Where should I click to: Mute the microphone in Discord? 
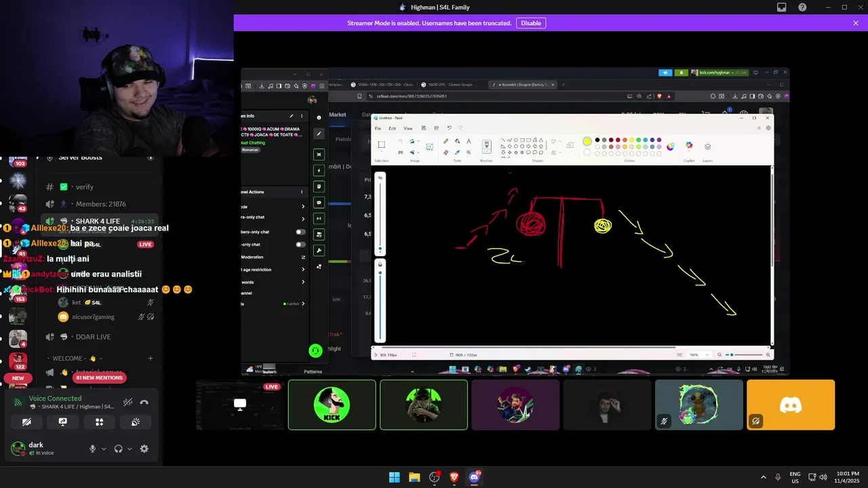click(93, 449)
